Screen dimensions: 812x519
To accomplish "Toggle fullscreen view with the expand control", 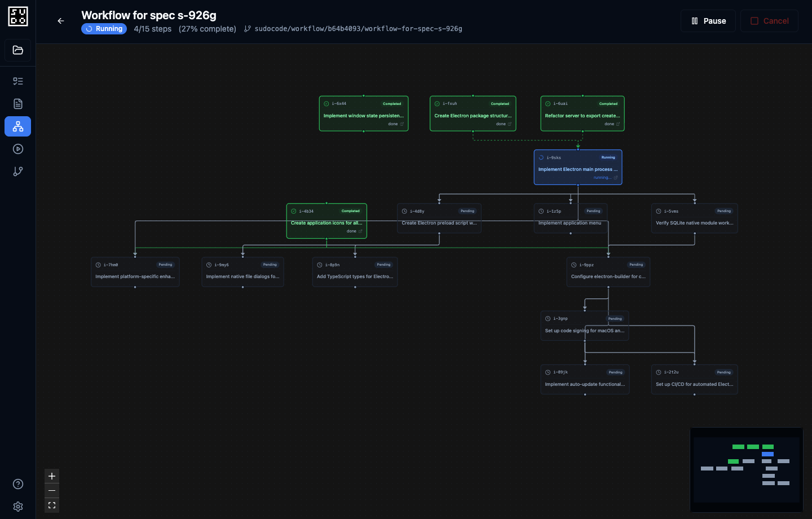I will [52, 505].
